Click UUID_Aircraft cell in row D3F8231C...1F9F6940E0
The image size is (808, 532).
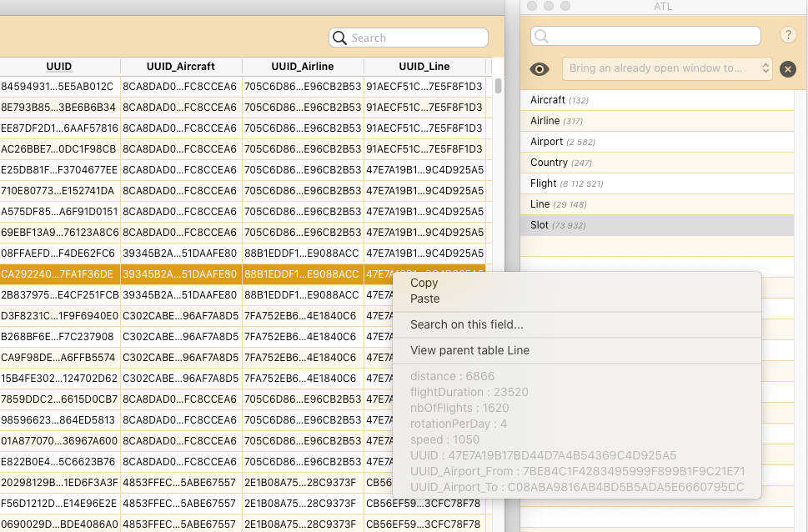point(181,316)
